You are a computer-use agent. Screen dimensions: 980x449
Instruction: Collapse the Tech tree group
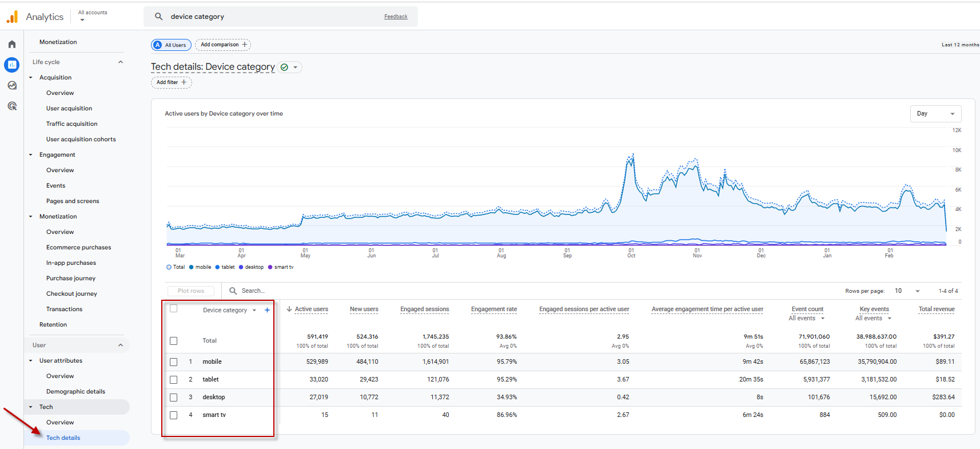click(x=31, y=407)
